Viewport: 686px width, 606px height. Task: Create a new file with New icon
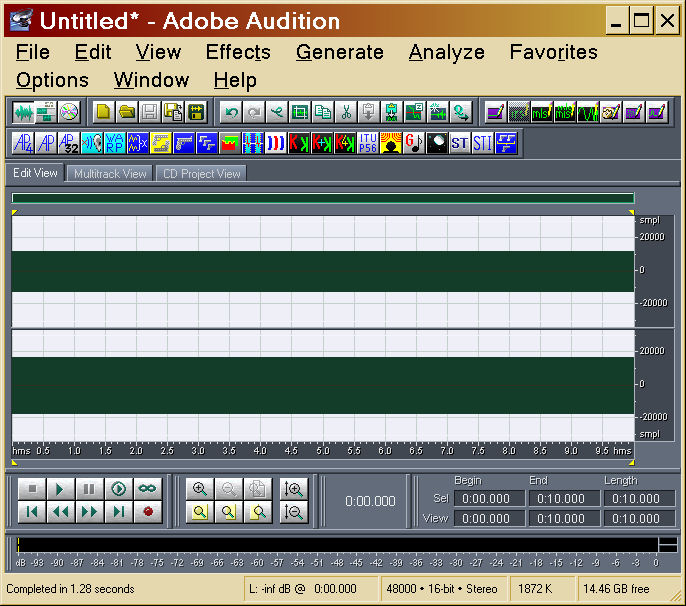(x=104, y=112)
